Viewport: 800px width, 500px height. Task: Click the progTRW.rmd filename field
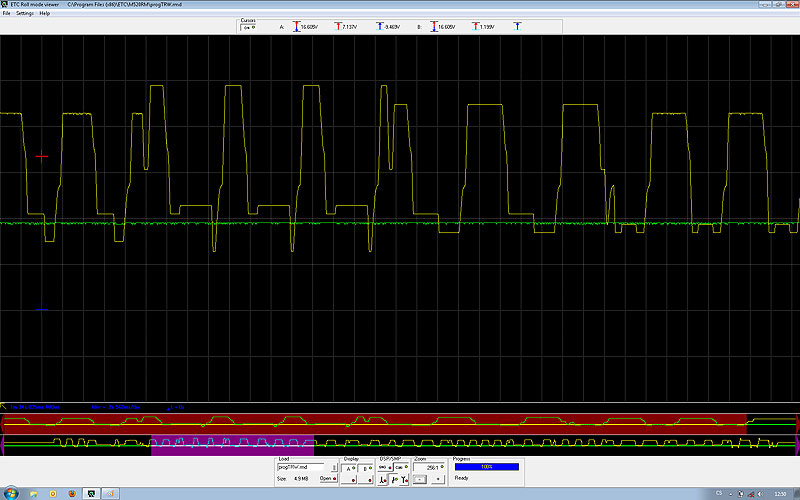click(301, 466)
